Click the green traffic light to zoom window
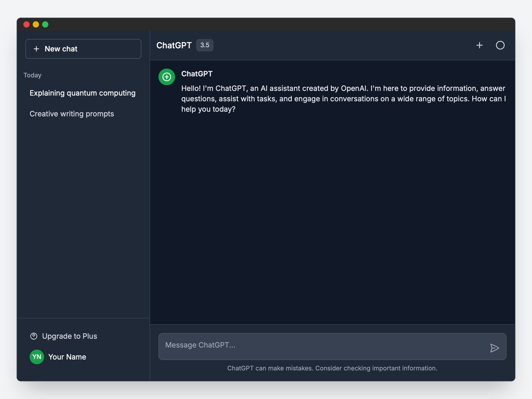 click(x=45, y=24)
